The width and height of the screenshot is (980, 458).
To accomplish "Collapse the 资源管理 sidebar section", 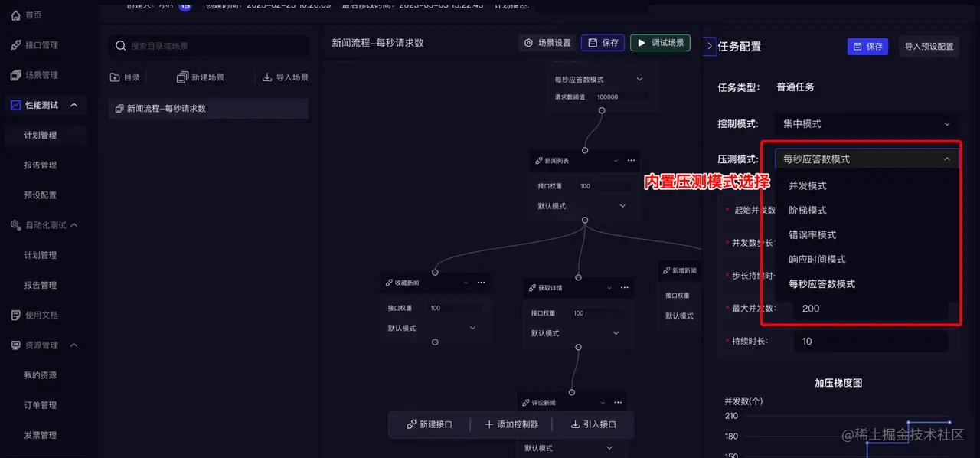I will [74, 345].
